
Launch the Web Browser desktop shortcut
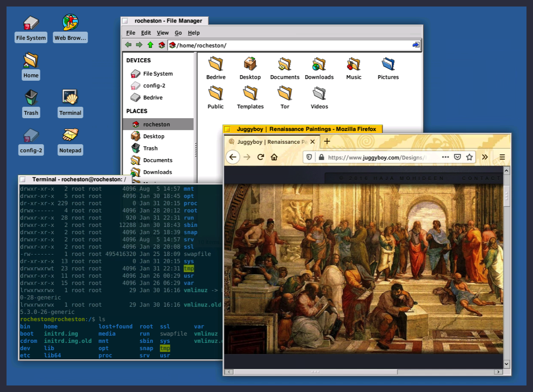click(x=70, y=29)
